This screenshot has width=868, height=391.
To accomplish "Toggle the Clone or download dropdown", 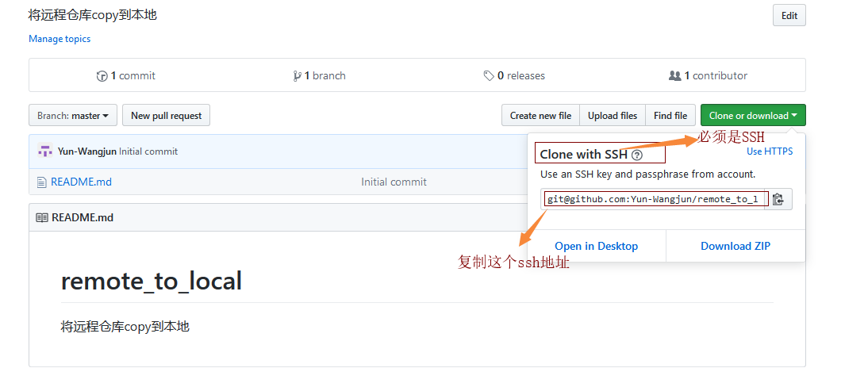I will pos(753,116).
